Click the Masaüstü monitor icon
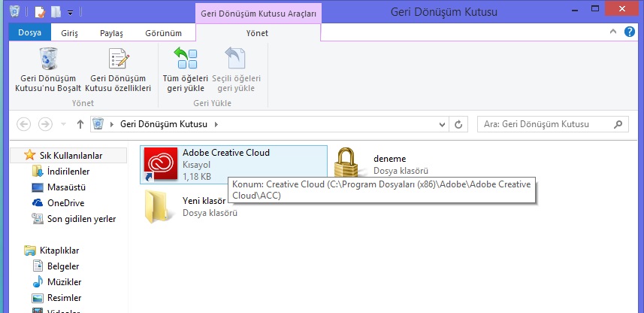 (x=38, y=187)
